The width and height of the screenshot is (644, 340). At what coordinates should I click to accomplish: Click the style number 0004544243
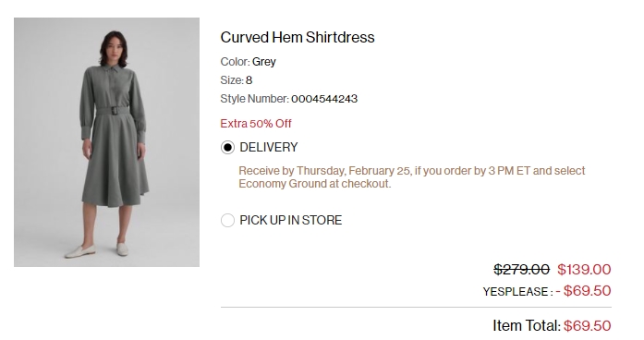(324, 99)
